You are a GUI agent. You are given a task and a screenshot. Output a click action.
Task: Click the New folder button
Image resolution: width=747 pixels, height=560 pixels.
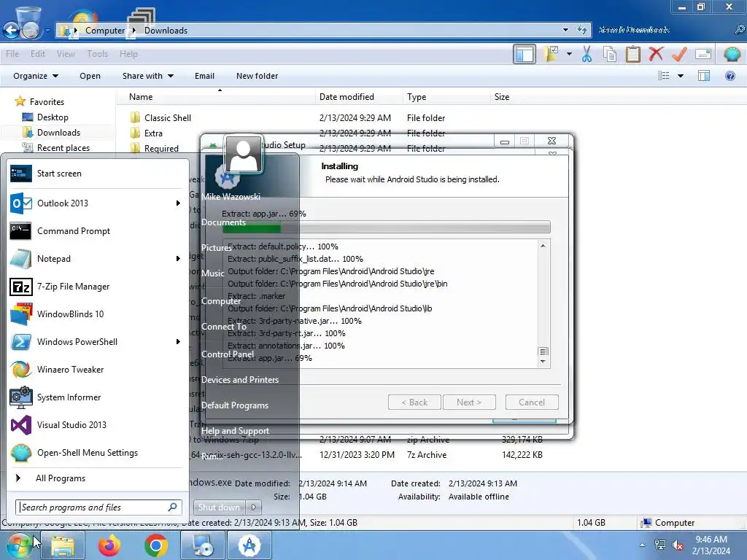pos(257,76)
